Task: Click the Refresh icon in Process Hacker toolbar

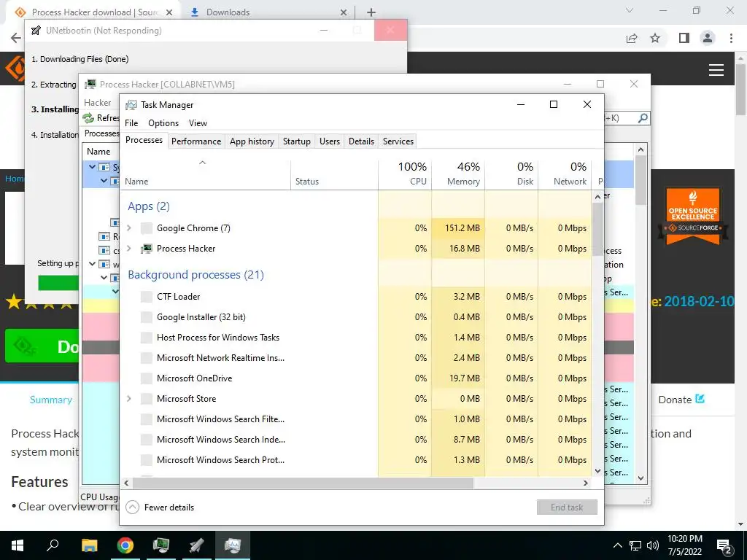Action: (88, 117)
